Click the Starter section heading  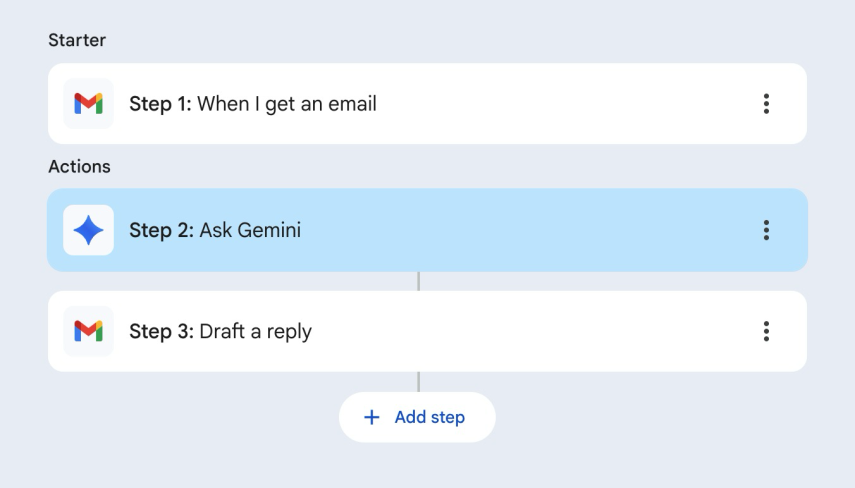coord(77,41)
